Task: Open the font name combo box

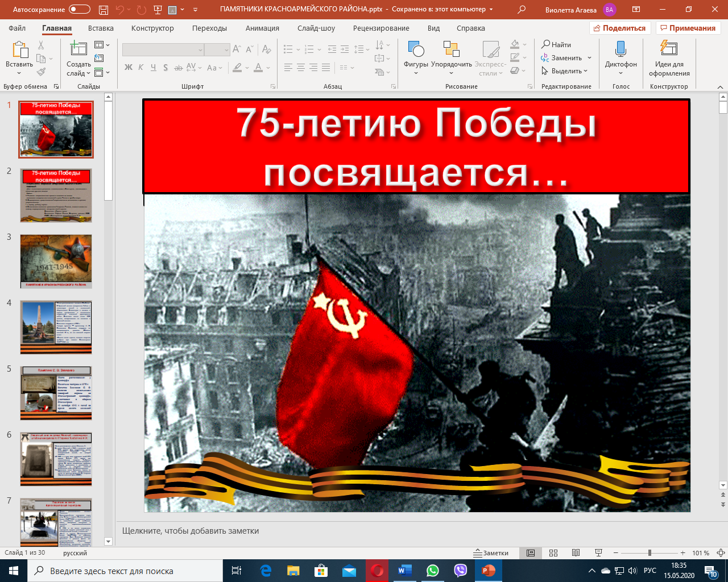Action: point(163,50)
